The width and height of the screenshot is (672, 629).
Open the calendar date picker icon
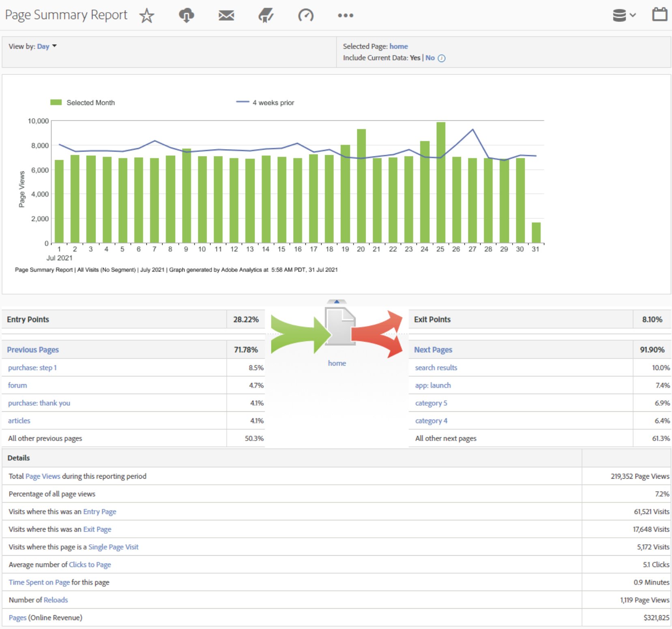coord(659,15)
